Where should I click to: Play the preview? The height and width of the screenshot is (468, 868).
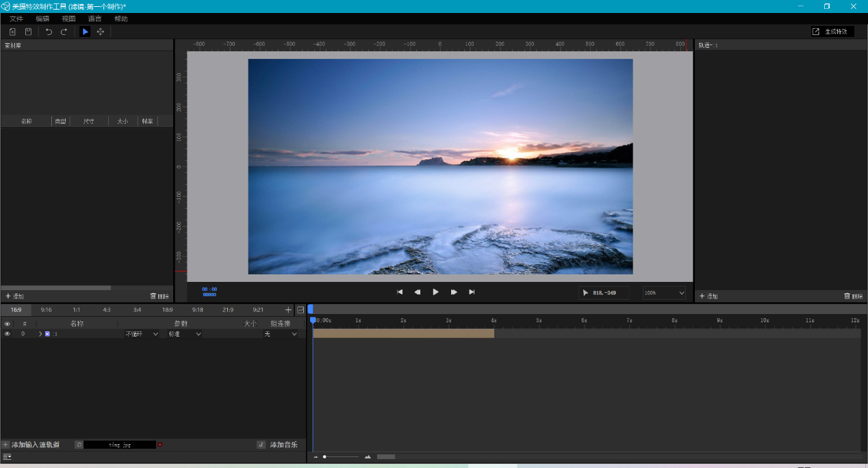click(435, 292)
